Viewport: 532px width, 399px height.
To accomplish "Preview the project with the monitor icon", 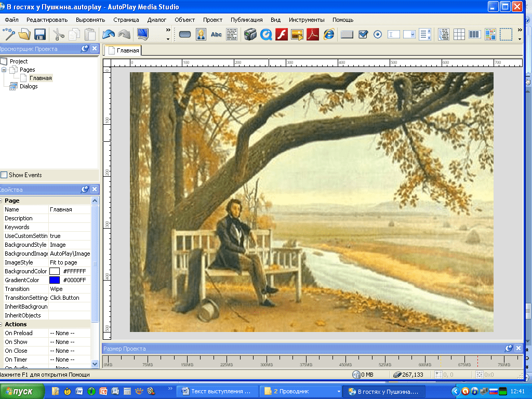I will (143, 34).
